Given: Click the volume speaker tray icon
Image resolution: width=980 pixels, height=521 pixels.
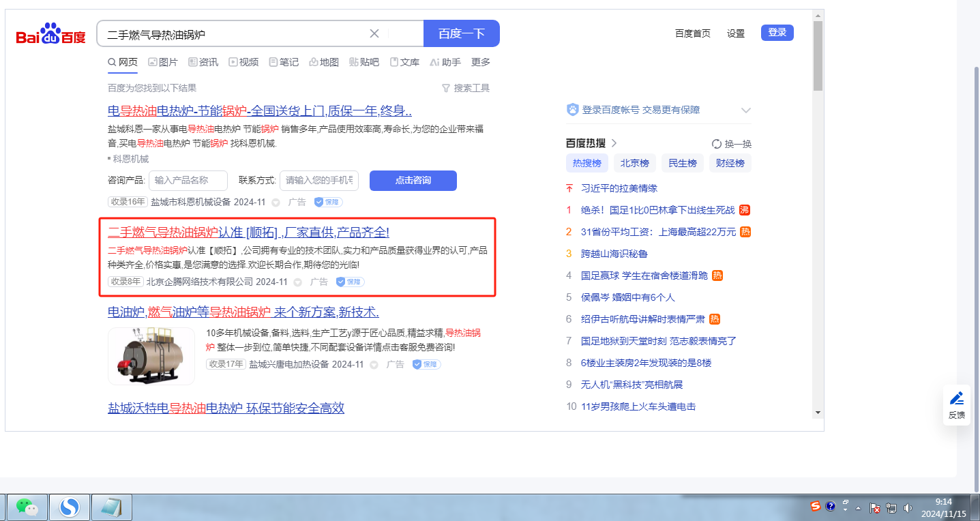Looking at the screenshot, I should pyautogui.click(x=908, y=507).
